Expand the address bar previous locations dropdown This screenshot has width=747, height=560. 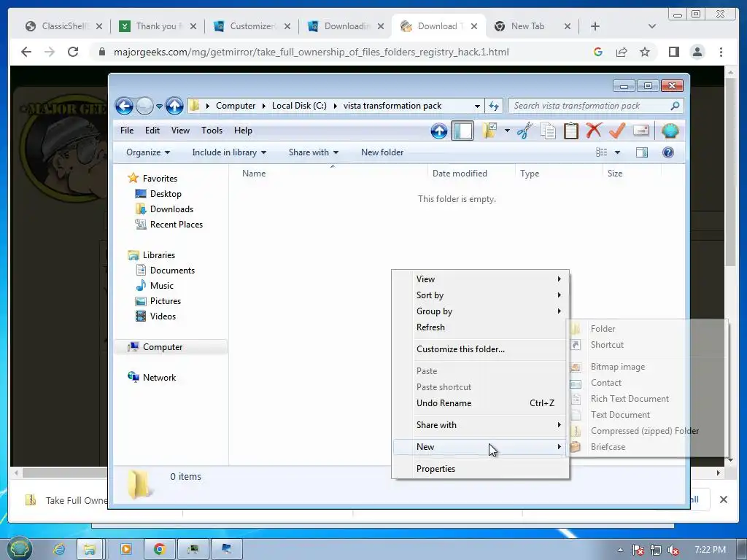477,106
